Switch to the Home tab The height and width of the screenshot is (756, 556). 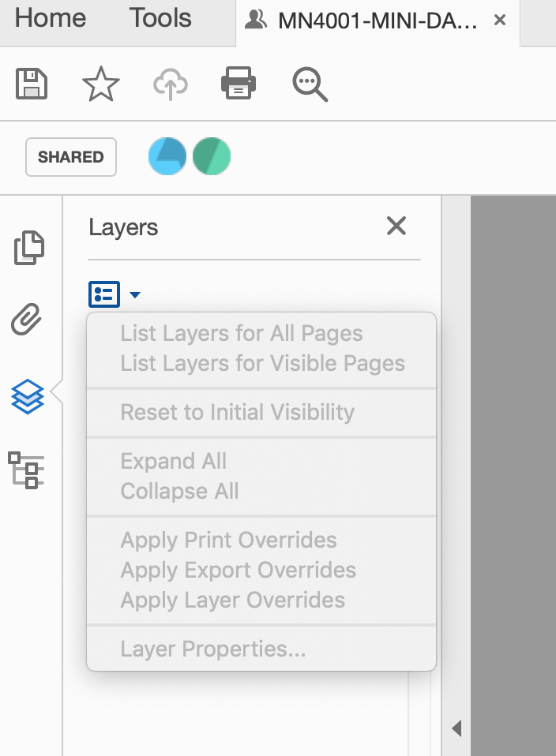pos(49,18)
